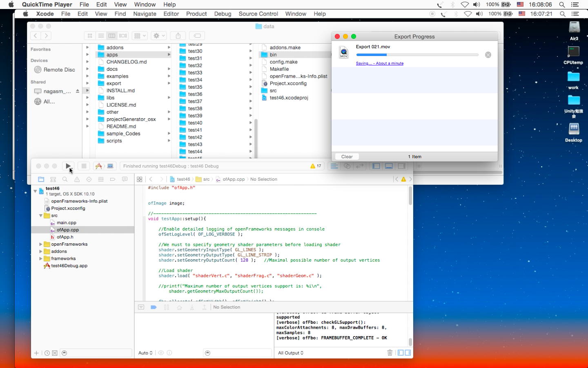Toggle the Xcode navigator panel visibility
The width and height of the screenshot is (588, 368).
click(376, 166)
